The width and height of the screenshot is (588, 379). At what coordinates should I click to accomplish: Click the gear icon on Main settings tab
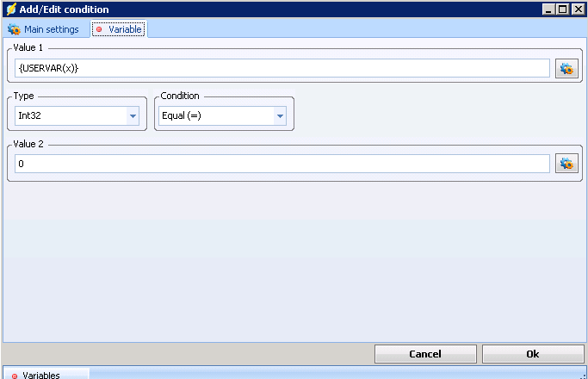coord(13,29)
